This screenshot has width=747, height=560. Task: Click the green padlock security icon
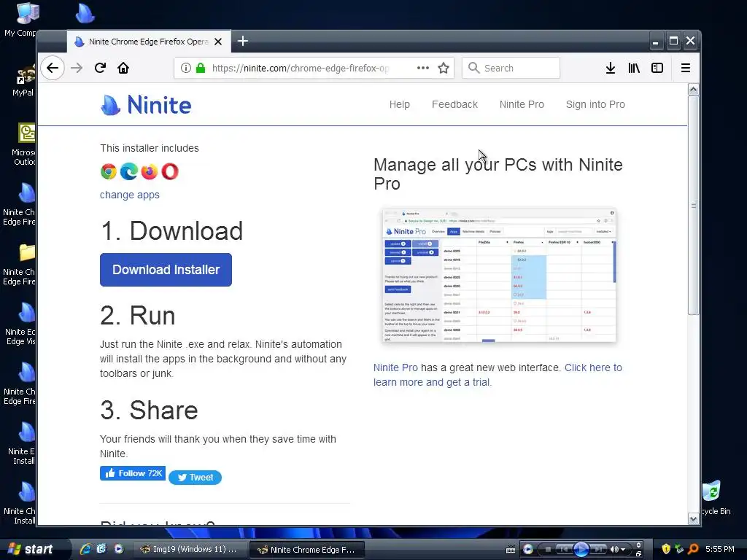coord(201,68)
